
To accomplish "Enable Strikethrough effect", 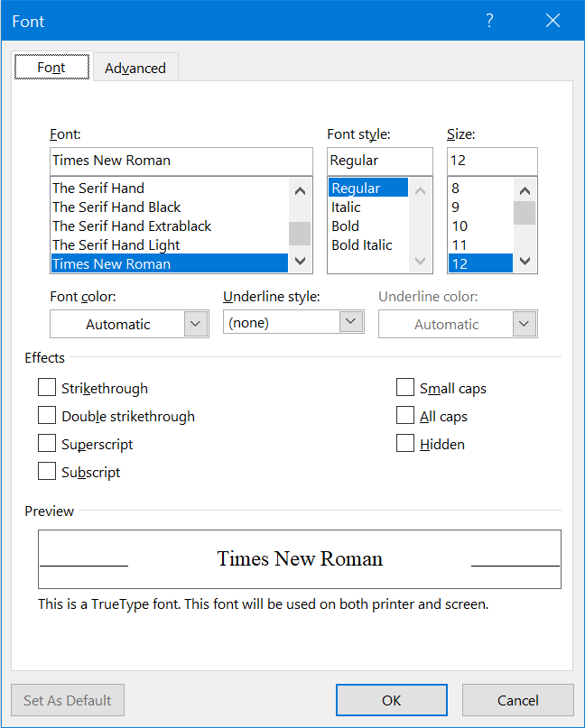I will point(47,387).
